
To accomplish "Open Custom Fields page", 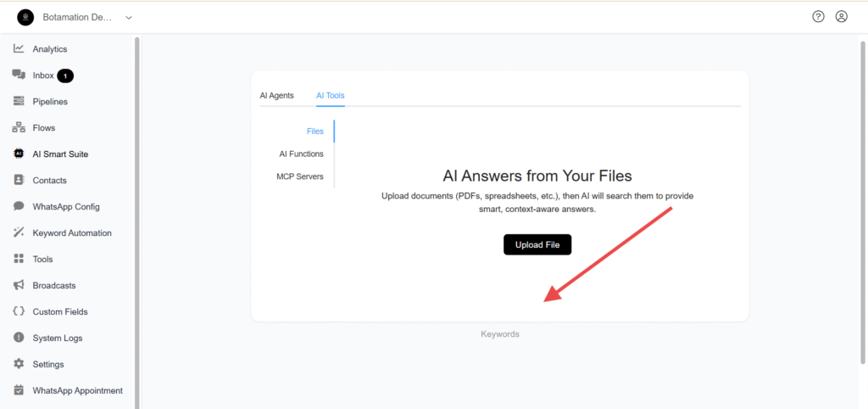I will point(60,311).
